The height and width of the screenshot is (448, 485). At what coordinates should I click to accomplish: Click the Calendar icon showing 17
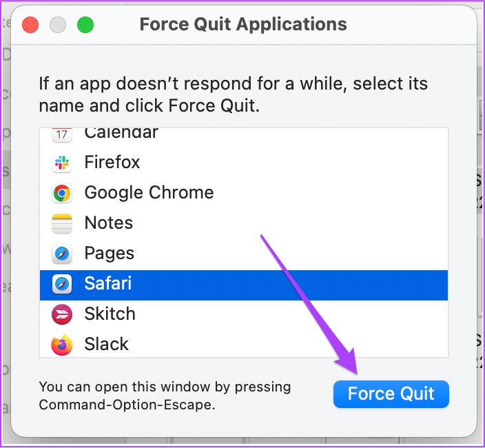point(62,135)
